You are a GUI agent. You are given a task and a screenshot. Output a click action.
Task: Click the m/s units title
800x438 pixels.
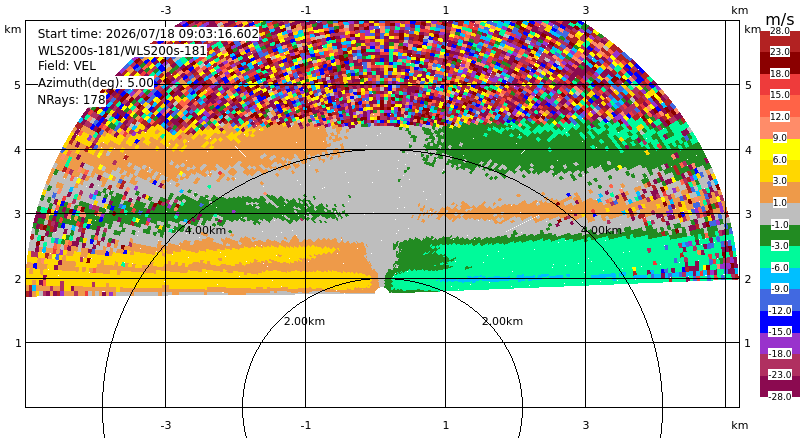[x=780, y=19]
